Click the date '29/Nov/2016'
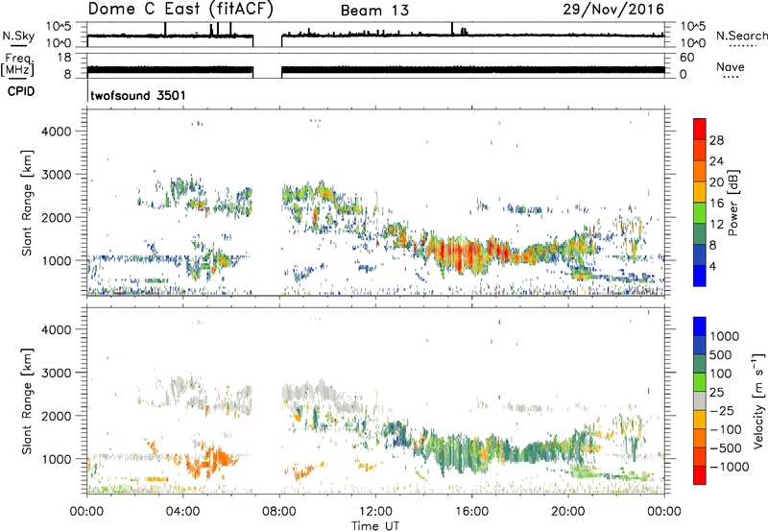Viewport: 768px width, 532px height. (x=613, y=9)
